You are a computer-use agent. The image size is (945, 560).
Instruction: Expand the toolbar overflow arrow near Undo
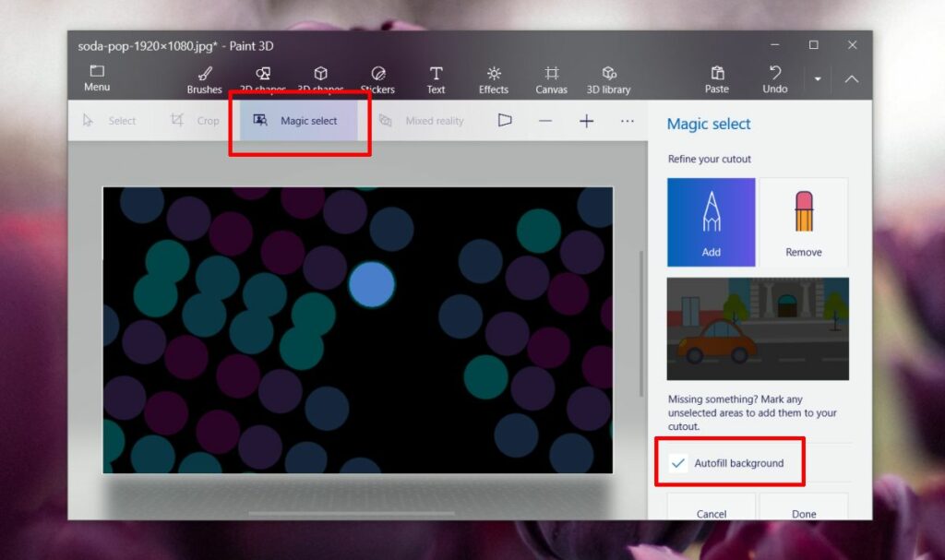tap(818, 78)
